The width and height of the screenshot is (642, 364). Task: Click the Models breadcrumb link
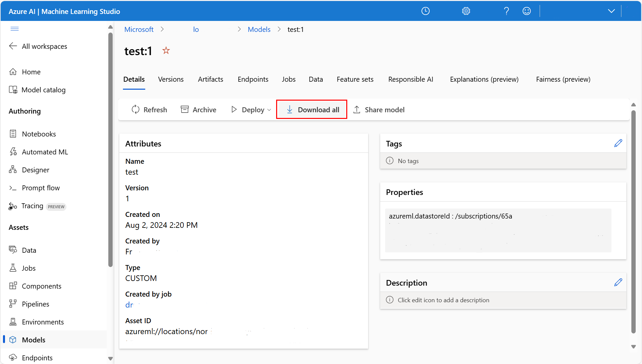click(259, 29)
